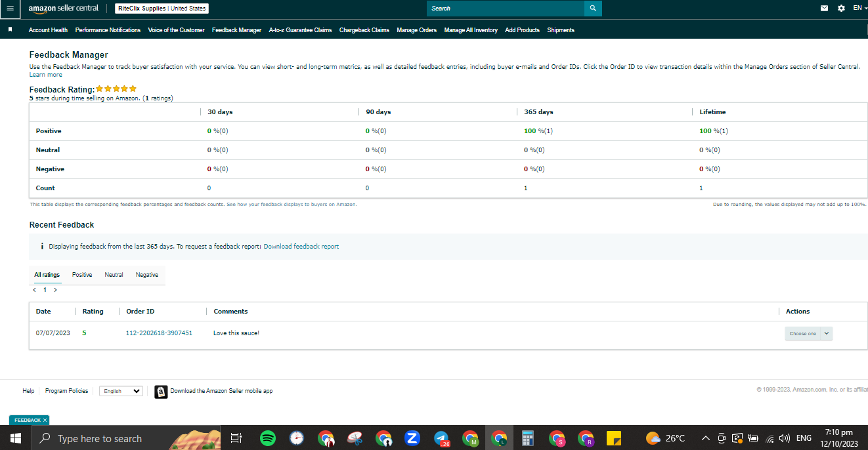Image resolution: width=868 pixels, height=450 pixels.
Task: Click the battery tray icon
Action: click(753, 438)
